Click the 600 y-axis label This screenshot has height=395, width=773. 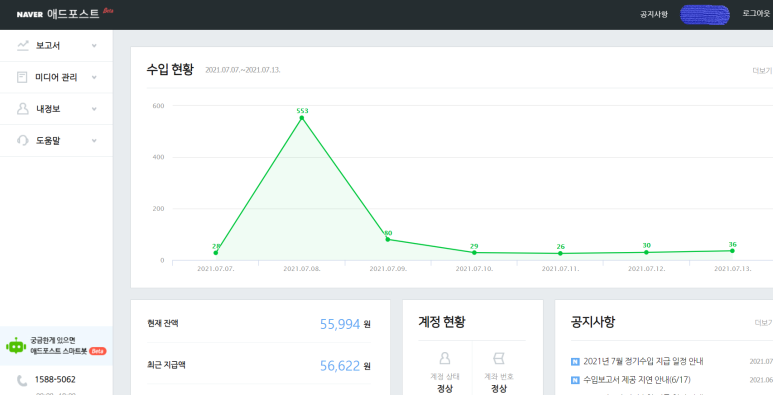158,106
